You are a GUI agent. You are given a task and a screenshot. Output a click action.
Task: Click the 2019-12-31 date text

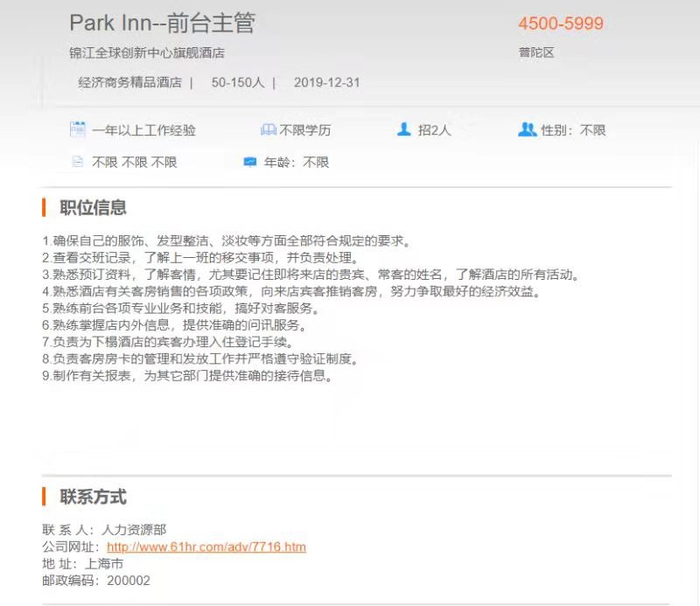(x=326, y=83)
